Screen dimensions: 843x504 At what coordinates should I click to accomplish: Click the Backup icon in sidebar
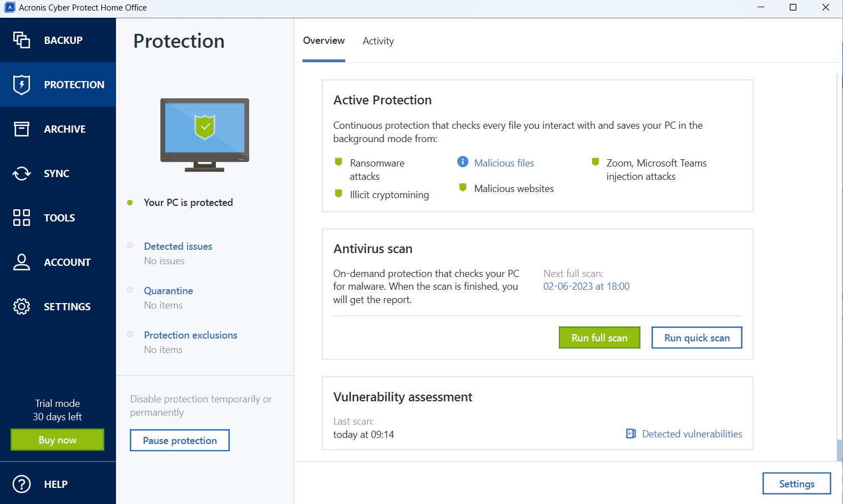coord(22,40)
